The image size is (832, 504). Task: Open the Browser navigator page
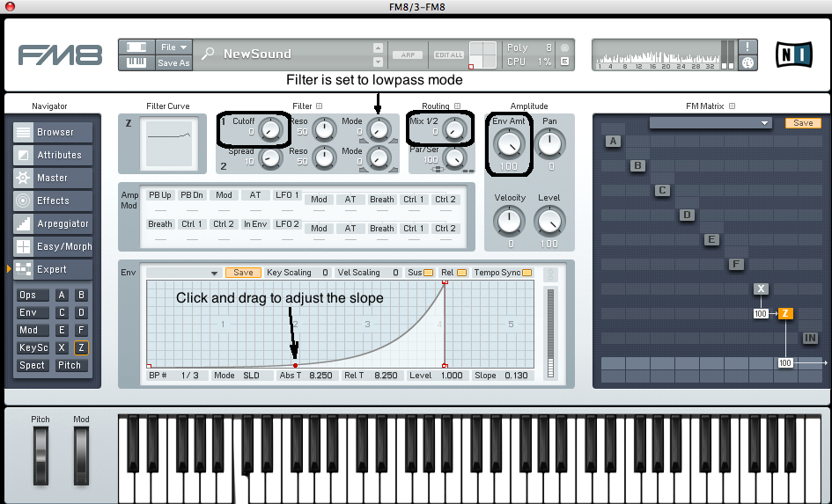(53, 132)
